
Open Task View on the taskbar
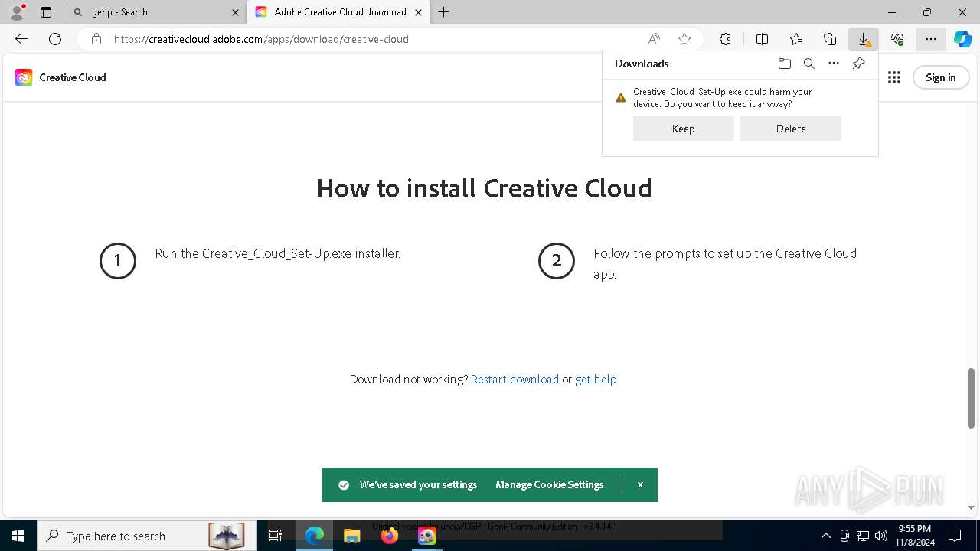point(276,536)
